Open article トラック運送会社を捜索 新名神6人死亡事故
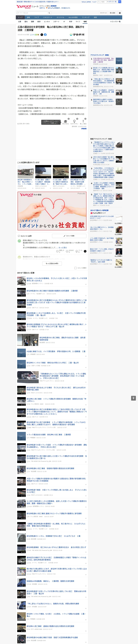This screenshot has width=138, height=644. pos(49,434)
